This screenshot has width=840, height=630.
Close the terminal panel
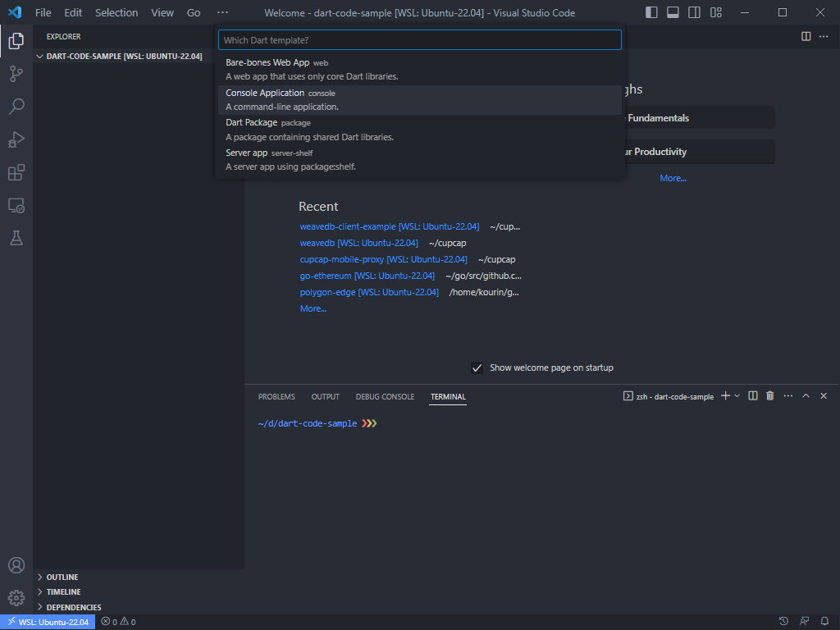(x=824, y=396)
